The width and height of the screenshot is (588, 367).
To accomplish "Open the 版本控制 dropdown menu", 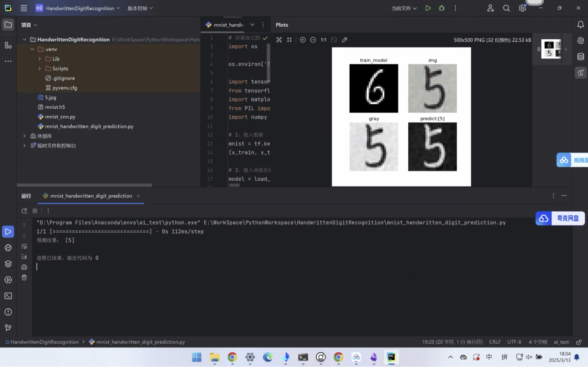I will [140, 8].
